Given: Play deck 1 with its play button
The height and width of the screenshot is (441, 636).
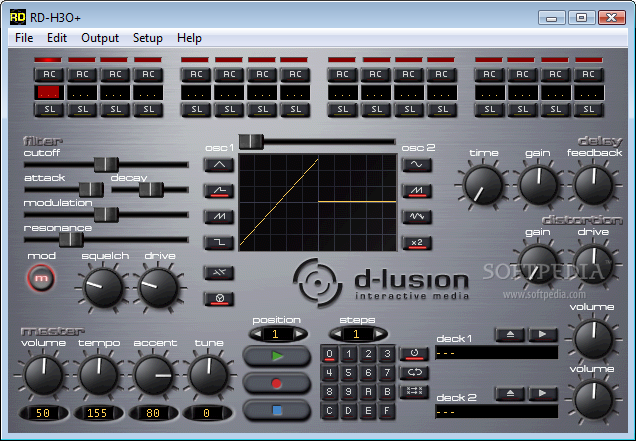Looking at the screenshot, I should coord(543,335).
